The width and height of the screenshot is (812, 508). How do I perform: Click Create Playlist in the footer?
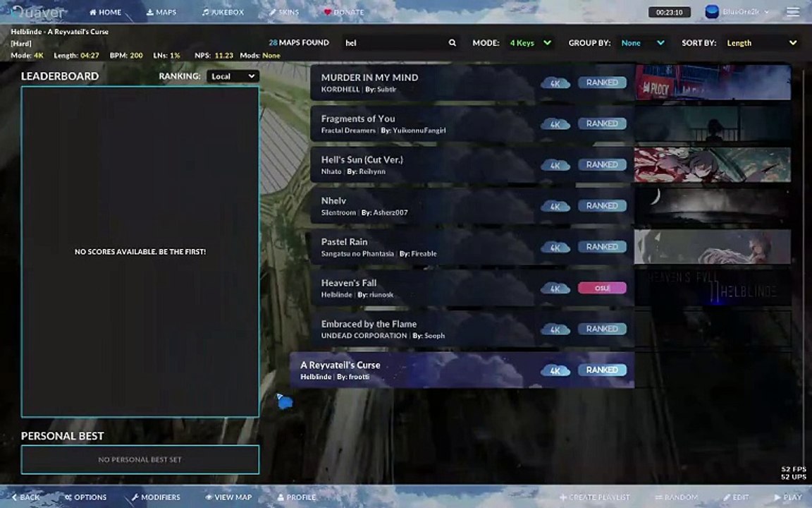click(594, 497)
